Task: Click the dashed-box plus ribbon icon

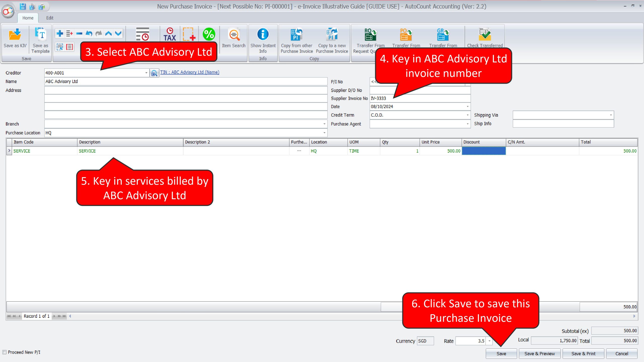Action: point(189,34)
